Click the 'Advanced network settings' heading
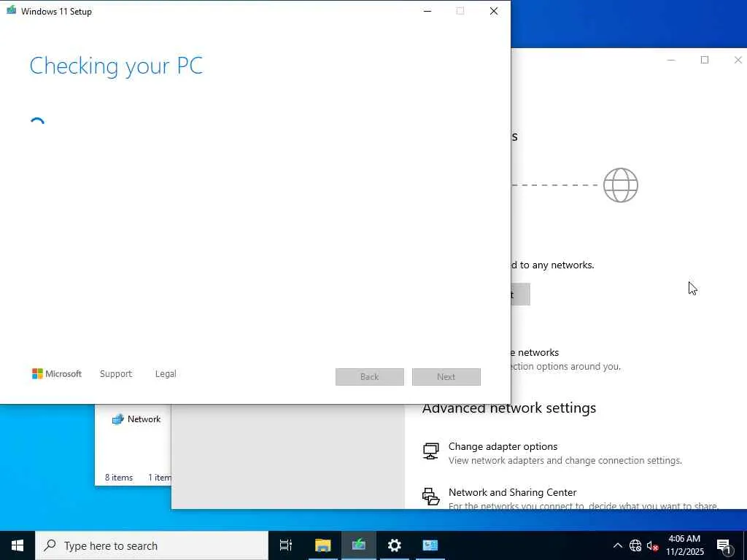Screen dimensions: 747x560 tap(508, 408)
